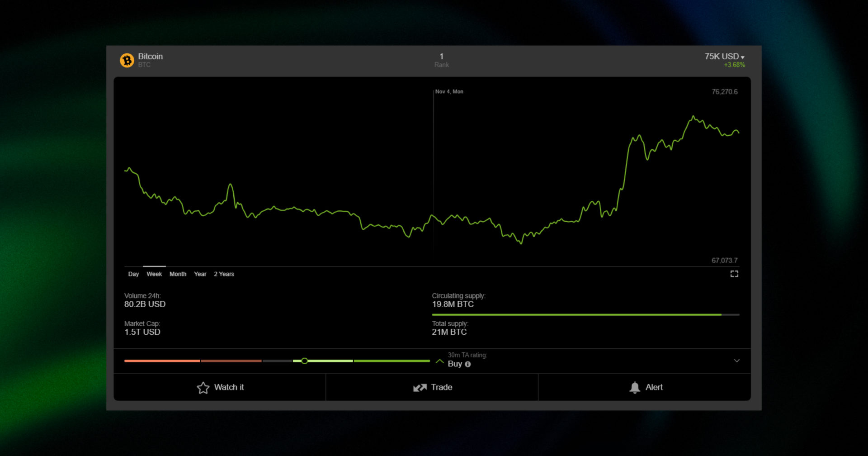Select the Year timeframe tab
868x456 pixels.
[200, 274]
